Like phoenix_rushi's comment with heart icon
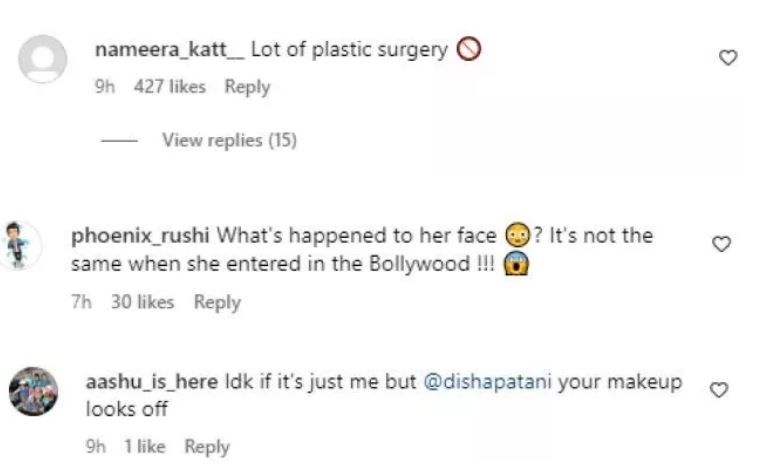Screen dimensions: 757x469 (x=721, y=244)
